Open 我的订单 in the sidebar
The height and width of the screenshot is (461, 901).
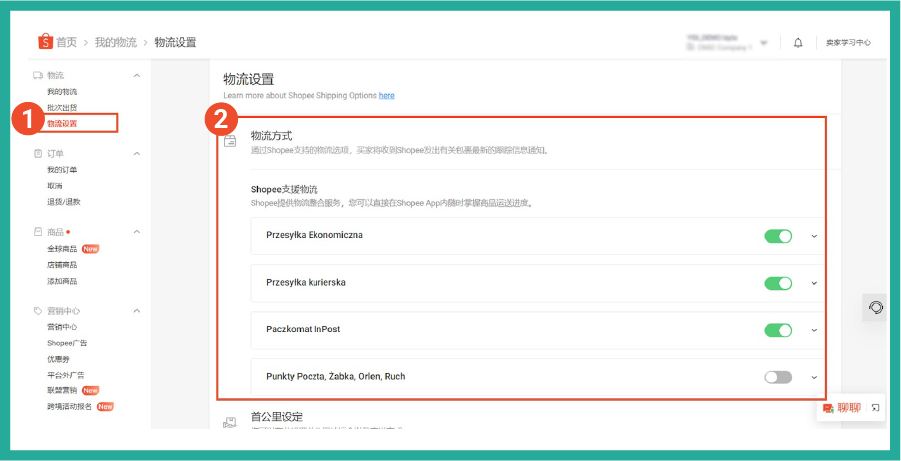point(62,170)
